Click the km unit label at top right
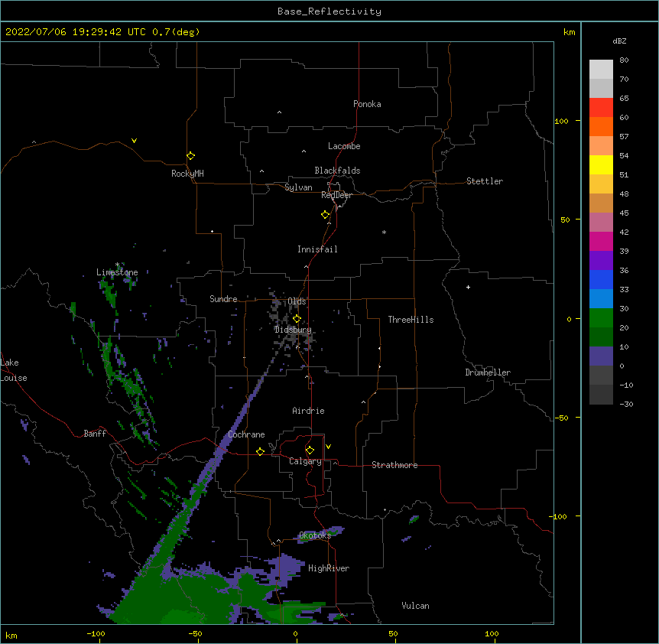This screenshot has width=659, height=644. point(569,32)
